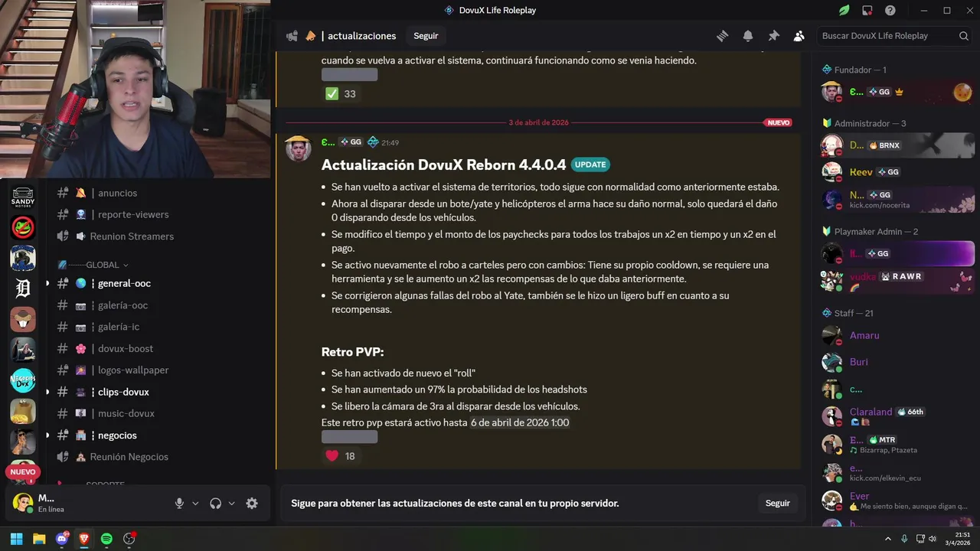The width and height of the screenshot is (980, 551).
Task: Toggle headphones deafen in user panel
Action: [x=215, y=503]
